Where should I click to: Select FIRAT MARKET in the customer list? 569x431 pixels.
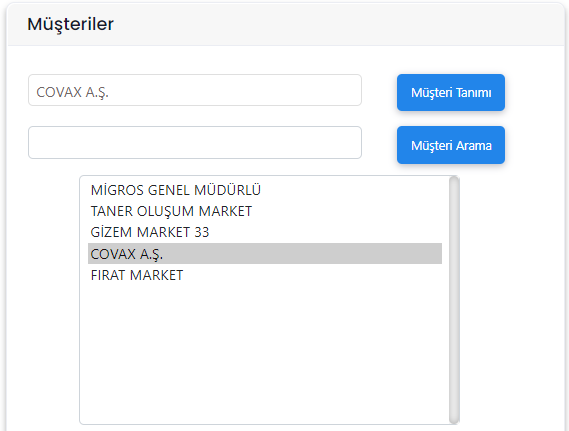265,275
